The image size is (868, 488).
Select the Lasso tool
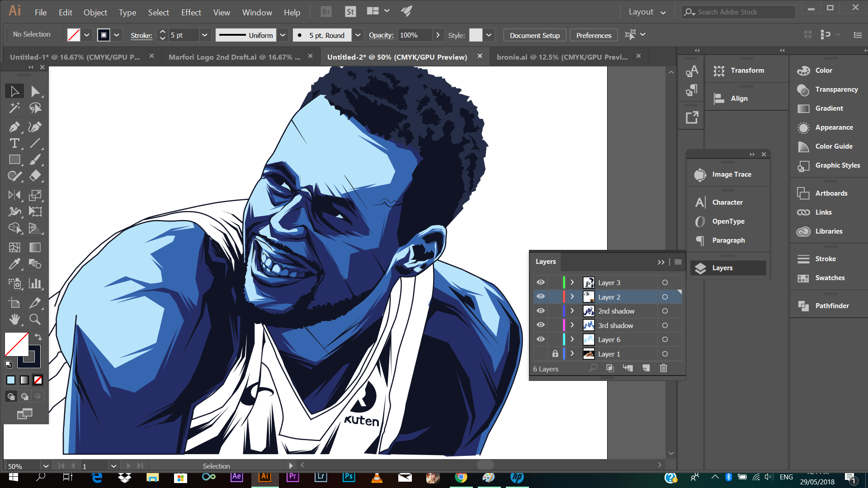point(35,108)
